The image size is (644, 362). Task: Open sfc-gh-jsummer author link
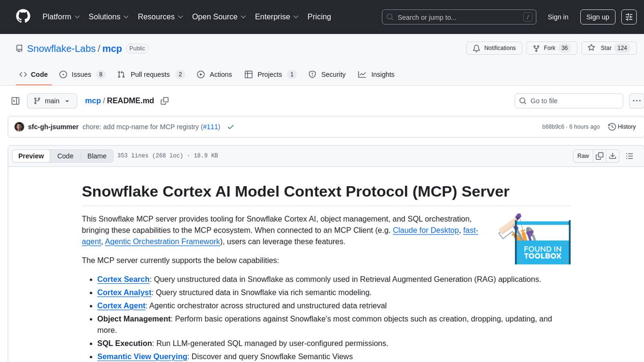(x=54, y=127)
